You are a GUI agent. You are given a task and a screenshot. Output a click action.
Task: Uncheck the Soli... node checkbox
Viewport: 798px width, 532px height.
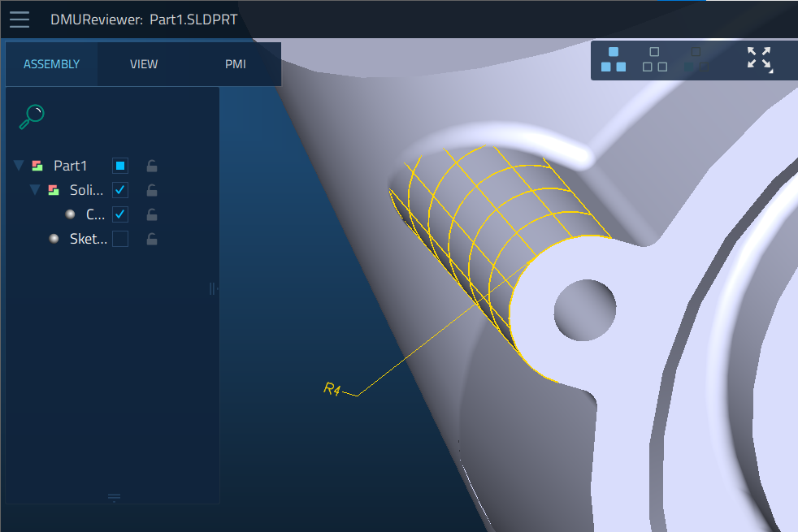coord(120,190)
